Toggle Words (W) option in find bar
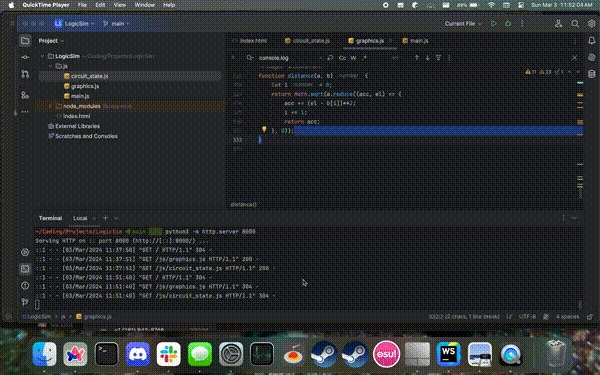Viewport: 600px width, 375px height. point(353,58)
